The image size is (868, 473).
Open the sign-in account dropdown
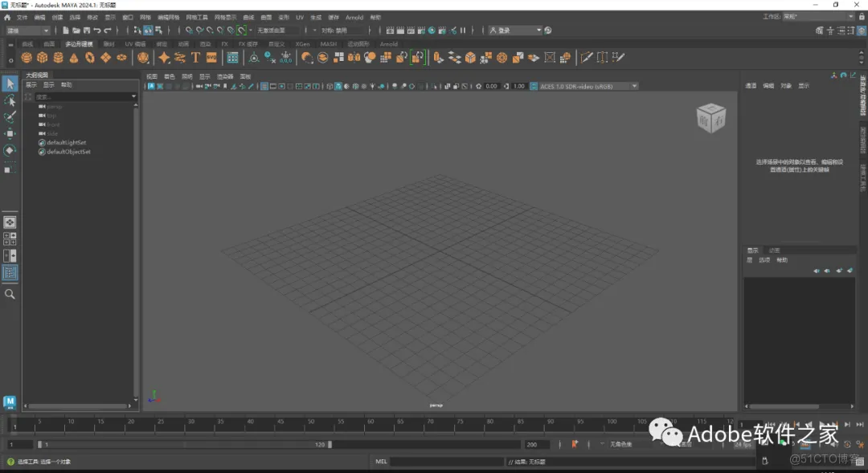tap(515, 31)
